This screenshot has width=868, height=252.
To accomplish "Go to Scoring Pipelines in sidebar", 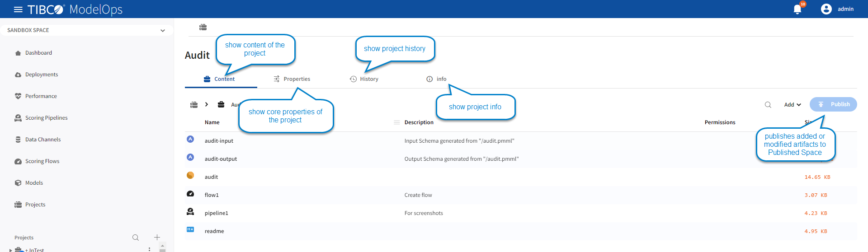I will [46, 118].
